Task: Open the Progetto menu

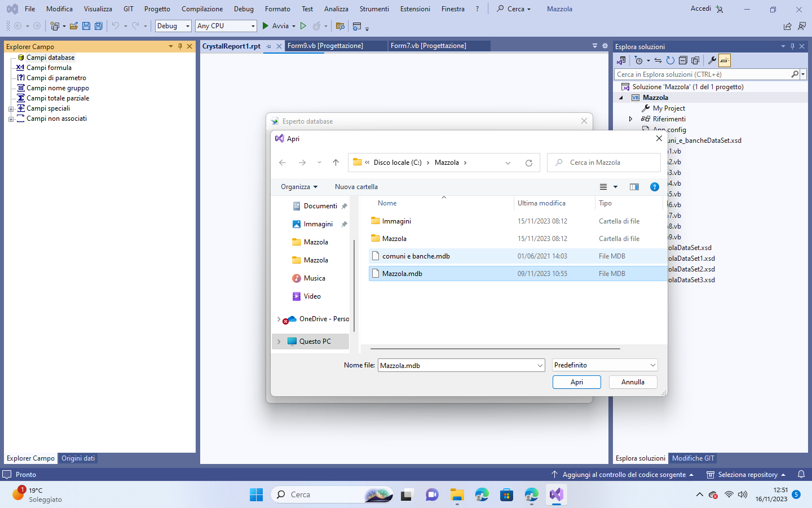Action: (157, 9)
